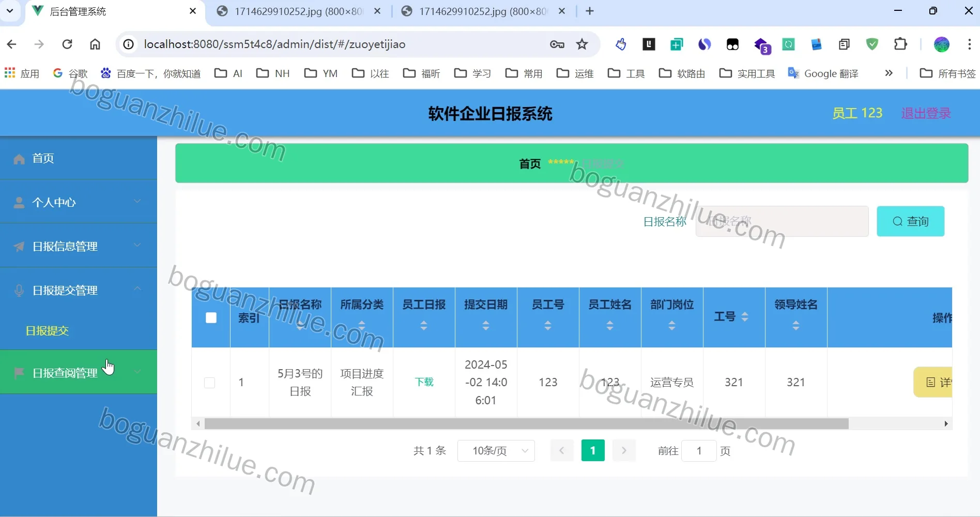
Task: Open the 10条/页 page size dropdown
Action: coord(496,451)
